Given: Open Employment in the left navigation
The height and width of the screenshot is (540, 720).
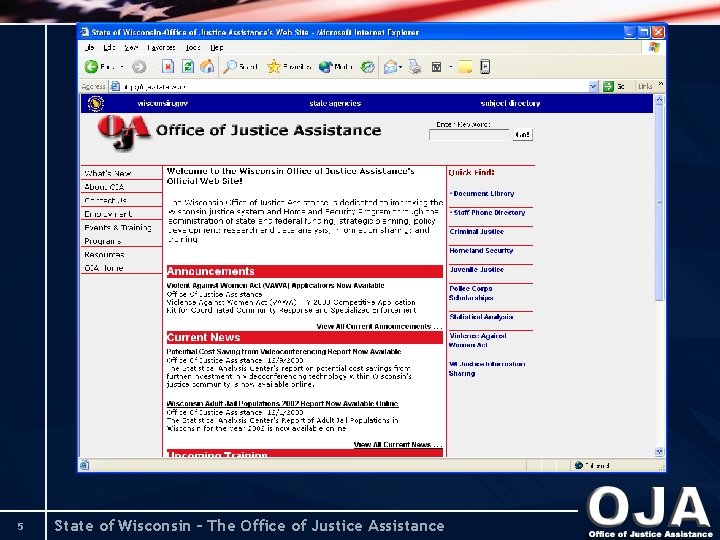Looking at the screenshot, I should [x=108, y=214].
